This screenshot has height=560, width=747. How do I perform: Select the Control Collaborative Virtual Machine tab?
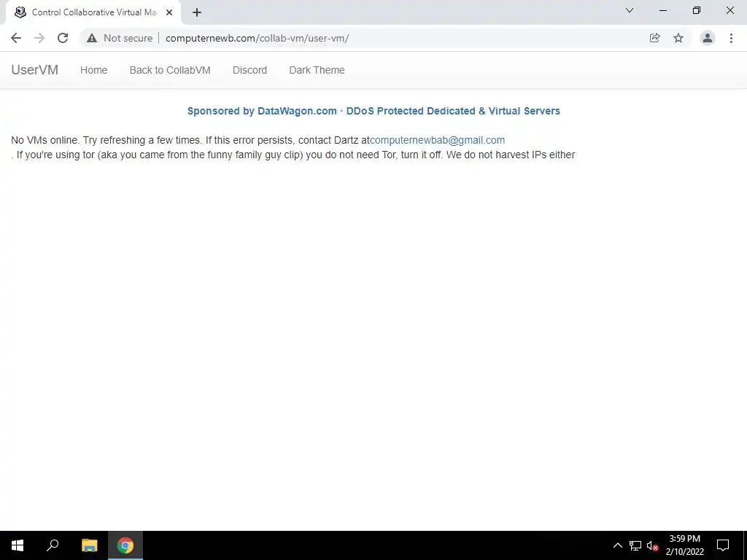click(x=93, y=12)
